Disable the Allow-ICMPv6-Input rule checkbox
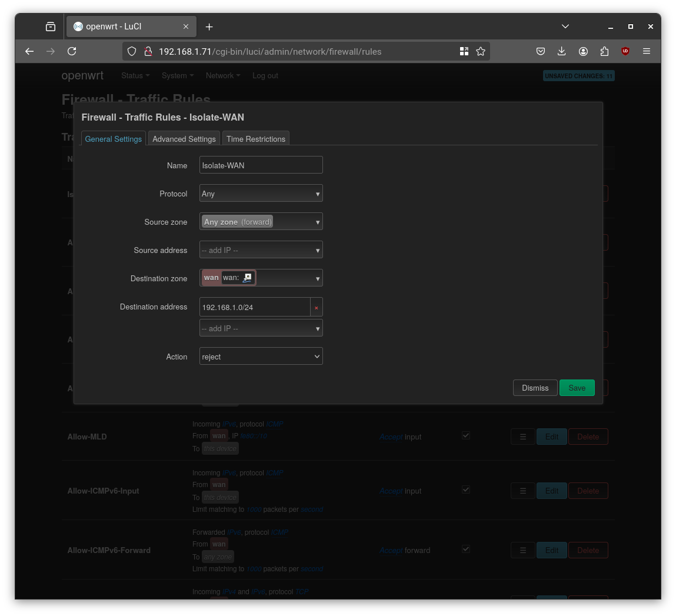 pyautogui.click(x=465, y=490)
